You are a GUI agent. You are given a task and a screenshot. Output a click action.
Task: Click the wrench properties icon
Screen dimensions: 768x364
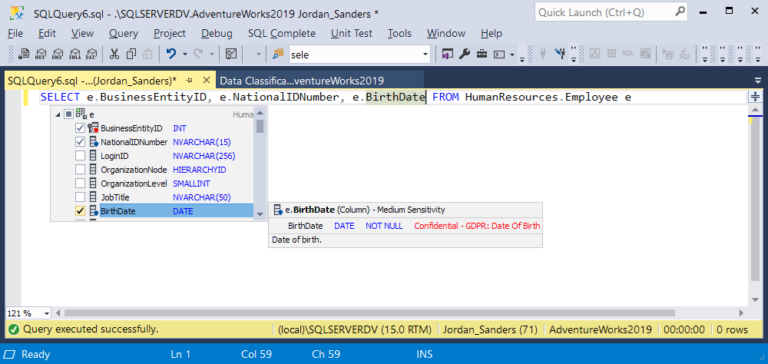[464, 54]
